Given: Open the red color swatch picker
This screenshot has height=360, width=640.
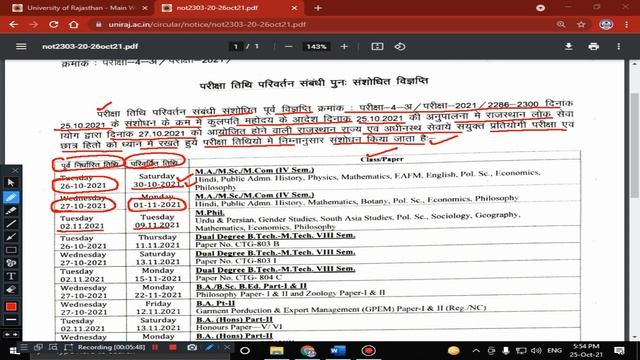Looking at the screenshot, I should tap(11, 307).
